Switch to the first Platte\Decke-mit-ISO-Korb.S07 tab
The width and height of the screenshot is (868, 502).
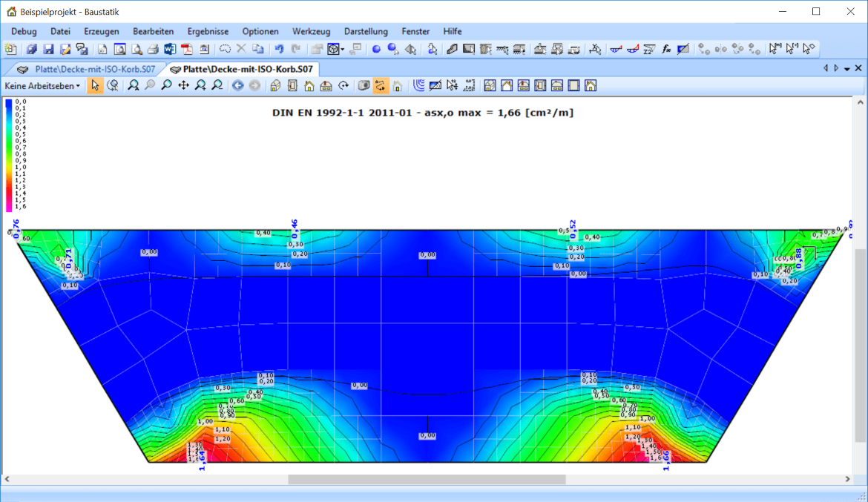click(x=88, y=69)
